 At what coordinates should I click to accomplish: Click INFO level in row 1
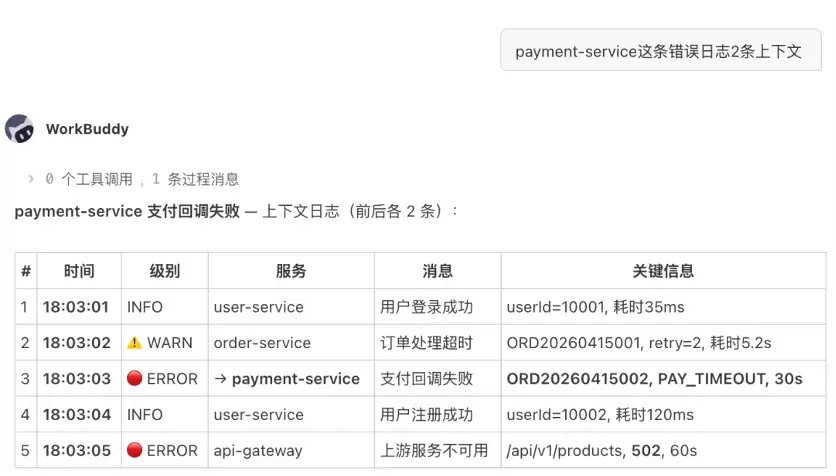tap(144, 307)
